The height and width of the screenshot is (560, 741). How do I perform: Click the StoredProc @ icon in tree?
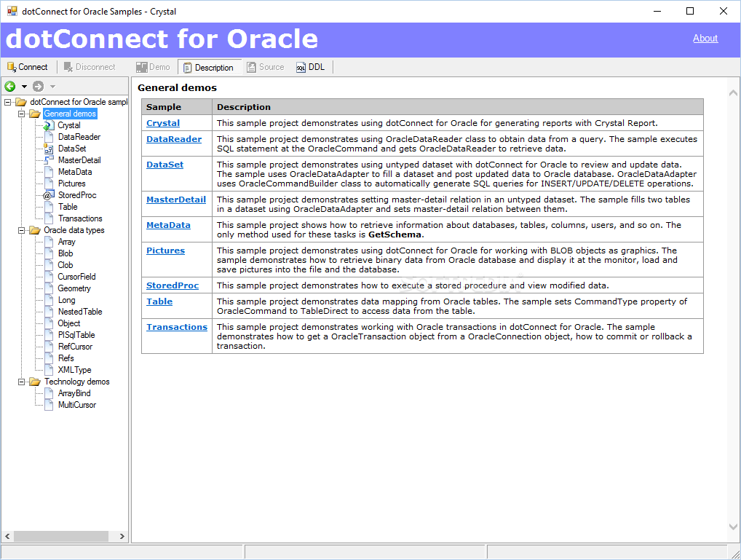pos(49,195)
